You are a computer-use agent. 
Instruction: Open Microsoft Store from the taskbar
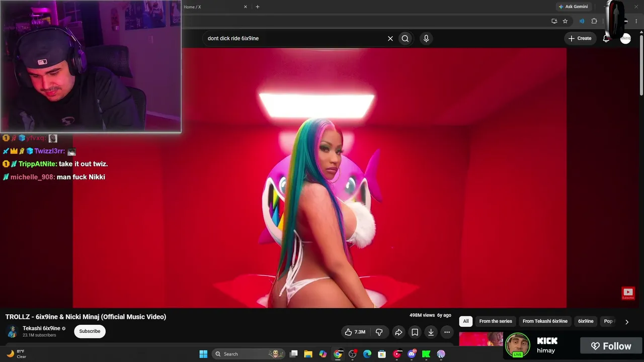click(x=382, y=354)
